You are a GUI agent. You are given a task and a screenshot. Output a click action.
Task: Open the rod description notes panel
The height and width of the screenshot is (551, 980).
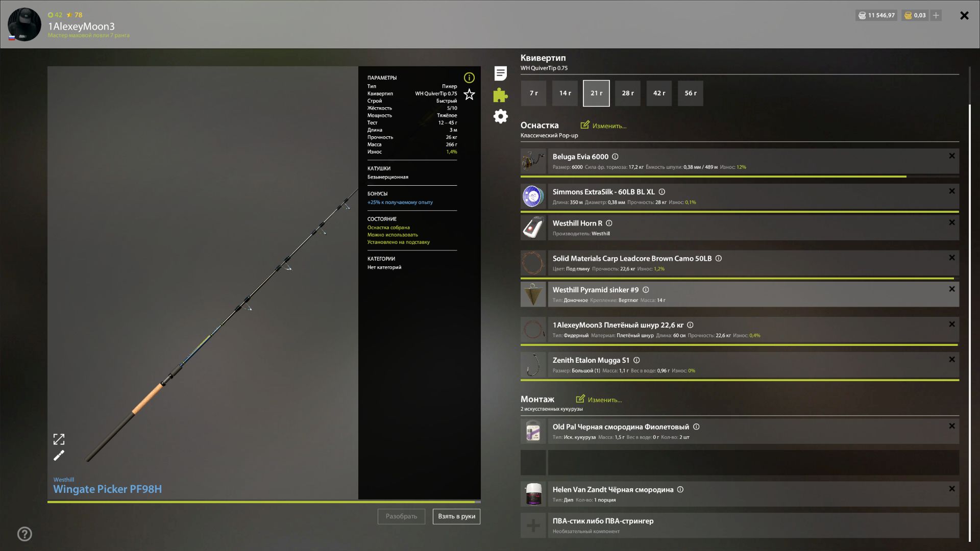[501, 73]
